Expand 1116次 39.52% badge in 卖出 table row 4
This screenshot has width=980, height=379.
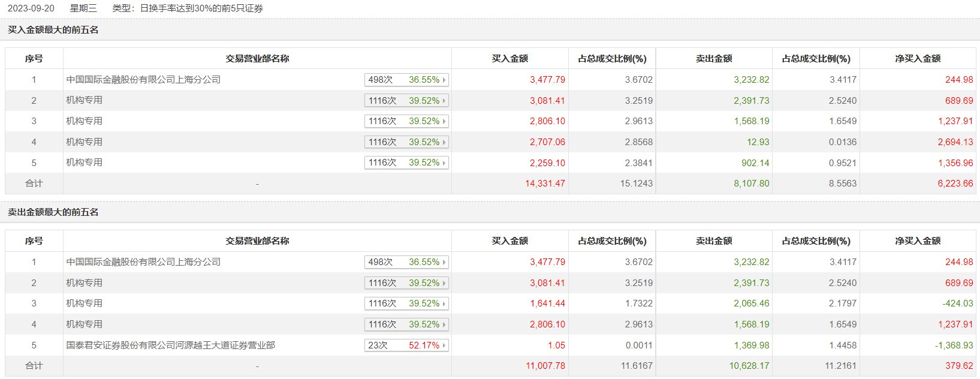pyautogui.click(x=406, y=324)
